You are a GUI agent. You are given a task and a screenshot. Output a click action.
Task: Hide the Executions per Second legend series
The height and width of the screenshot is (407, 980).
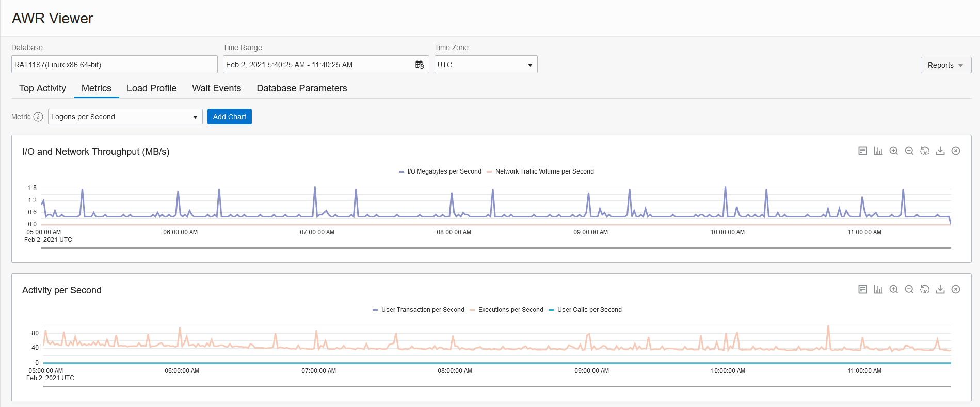click(x=510, y=310)
